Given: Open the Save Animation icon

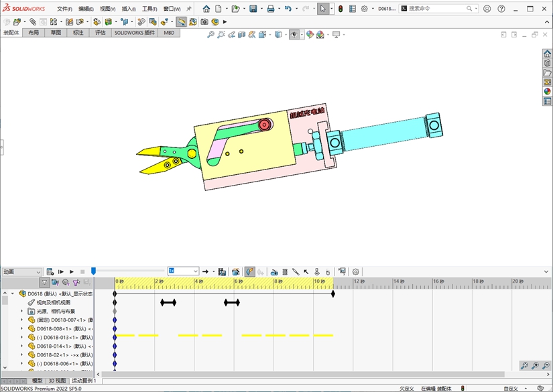Looking at the screenshot, I should click(x=222, y=271).
